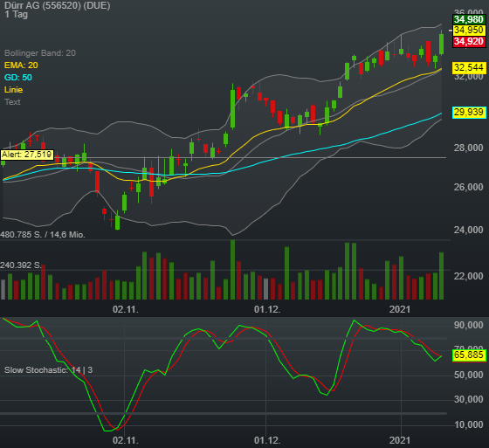489x448 pixels.
Task: Click the chart title Dürr AG (556520) (DUE)
Action: [58, 5]
